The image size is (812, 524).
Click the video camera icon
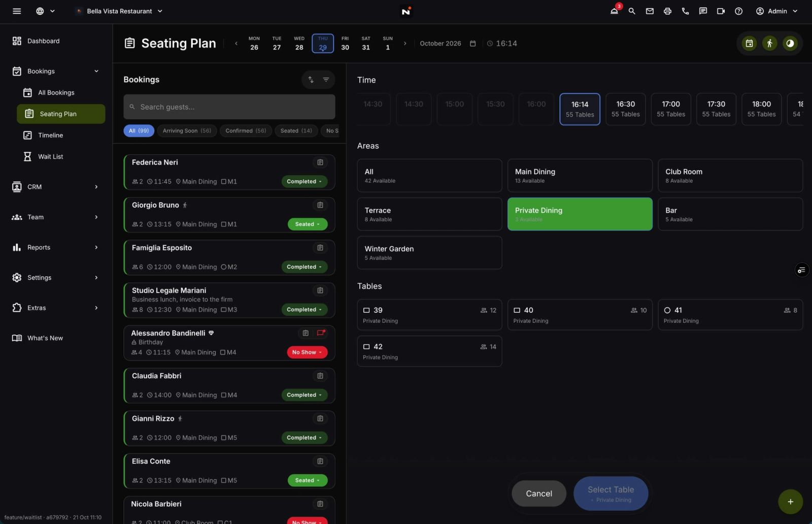[x=721, y=11]
